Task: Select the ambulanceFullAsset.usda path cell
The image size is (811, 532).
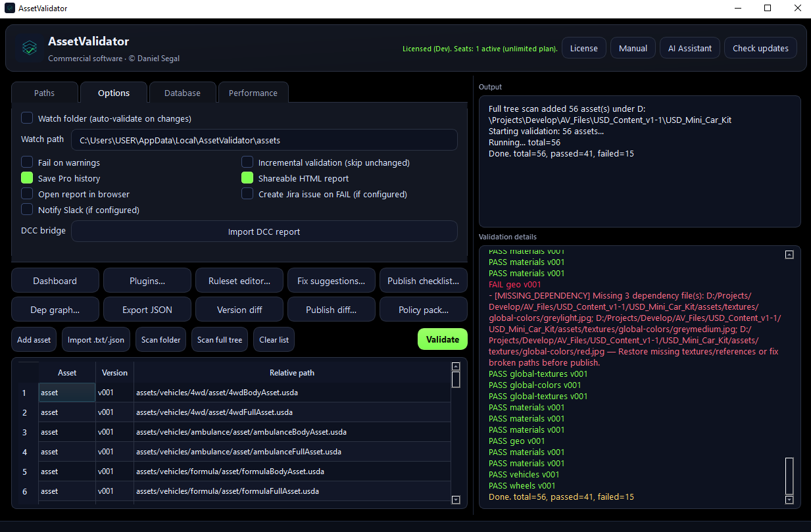Action: click(x=292, y=452)
